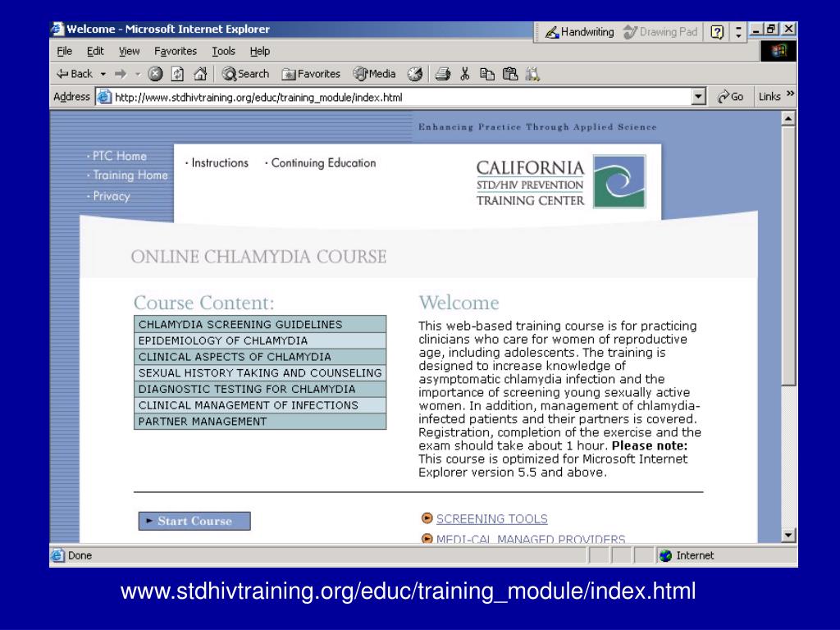Click the Drawing Pad language bar button
Viewport: 840px width, 630px height.
660,32
